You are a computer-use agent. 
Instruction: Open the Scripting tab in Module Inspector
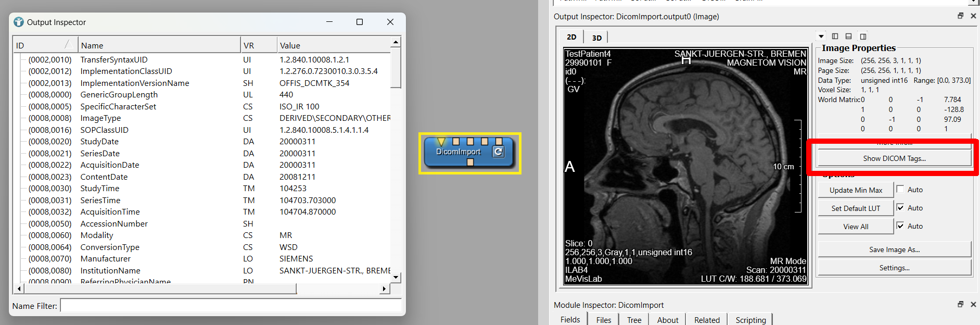750,320
